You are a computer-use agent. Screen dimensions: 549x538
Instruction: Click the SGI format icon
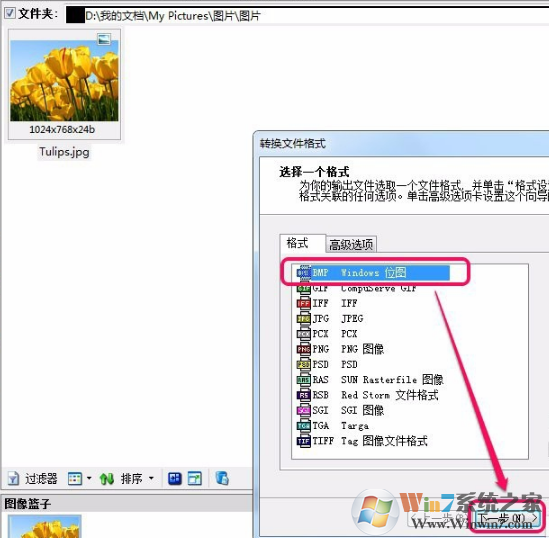tap(304, 410)
